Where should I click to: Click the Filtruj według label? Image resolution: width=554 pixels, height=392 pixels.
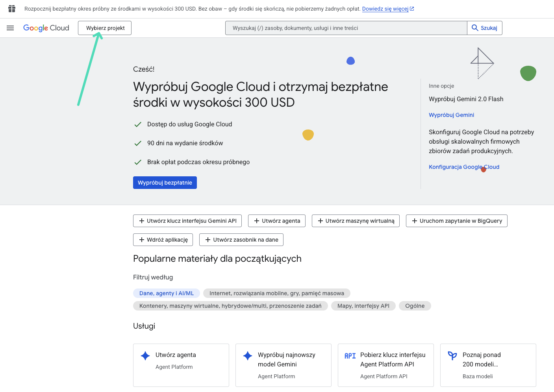coord(153,277)
